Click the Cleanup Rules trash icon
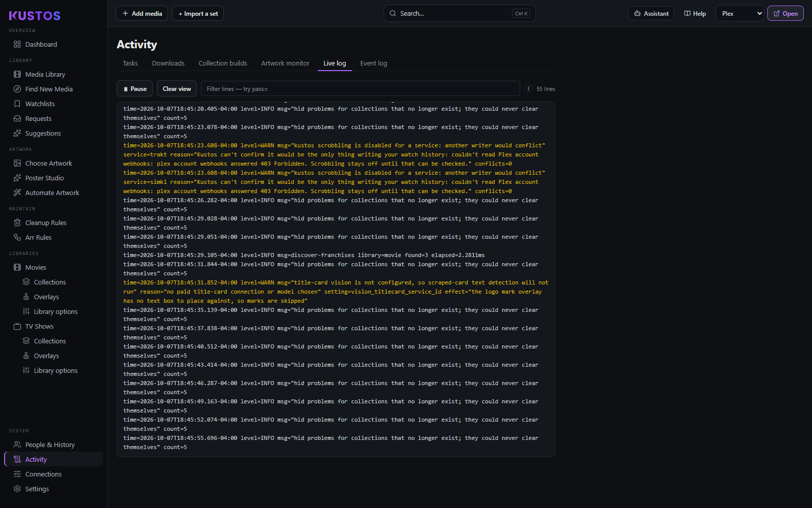The width and height of the screenshot is (812, 508). (x=17, y=223)
